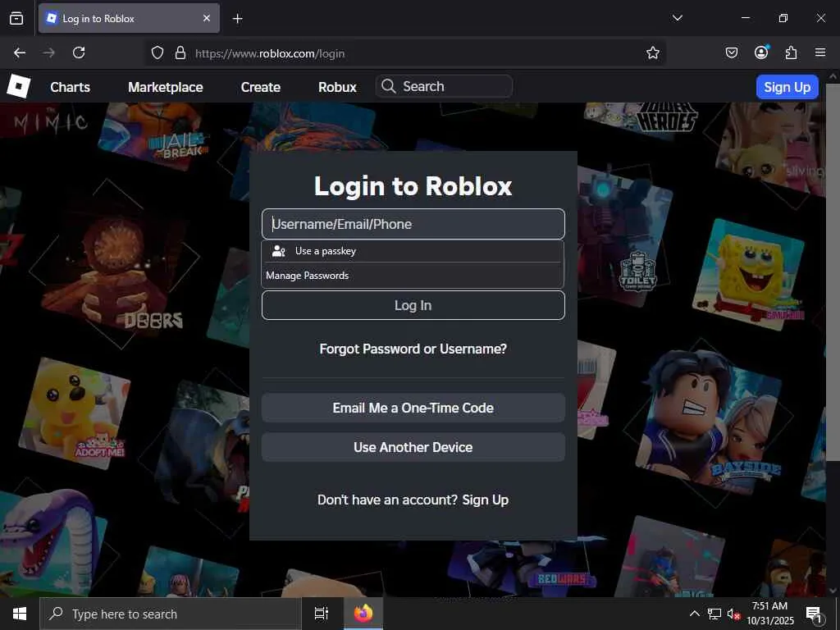
Task: Follow the Sign Up link below form
Action: pyautogui.click(x=486, y=500)
